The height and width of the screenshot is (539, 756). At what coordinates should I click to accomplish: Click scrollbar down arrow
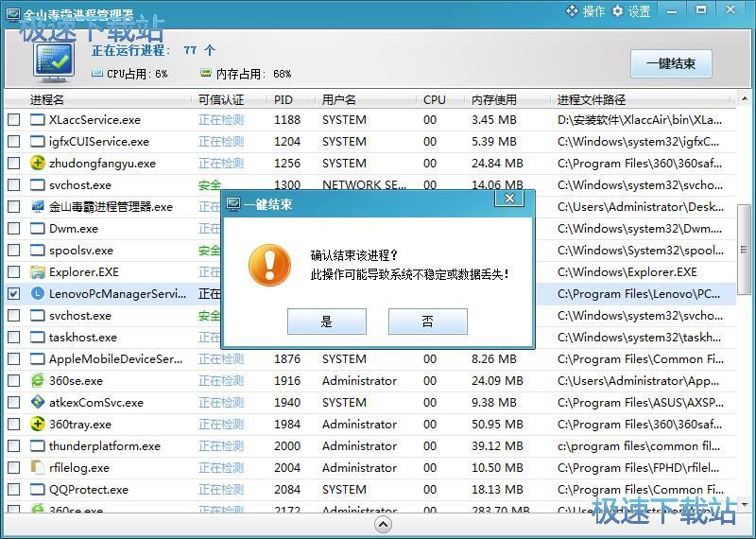coord(745,505)
